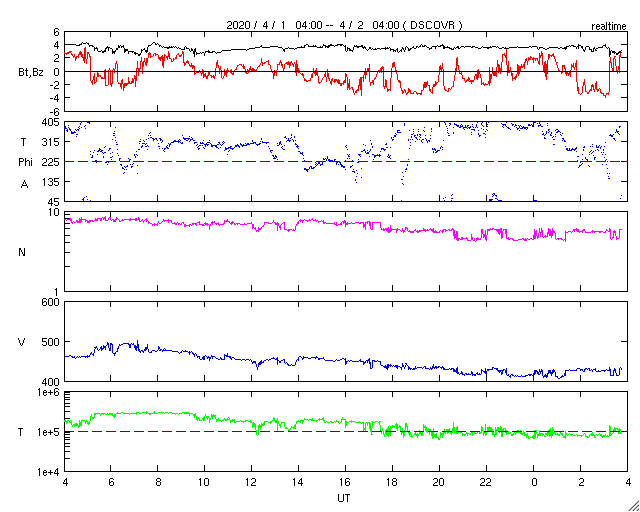Click the chart title with DSCOVR date range
Viewport: 640px width, 512px height.
[x=344, y=25]
